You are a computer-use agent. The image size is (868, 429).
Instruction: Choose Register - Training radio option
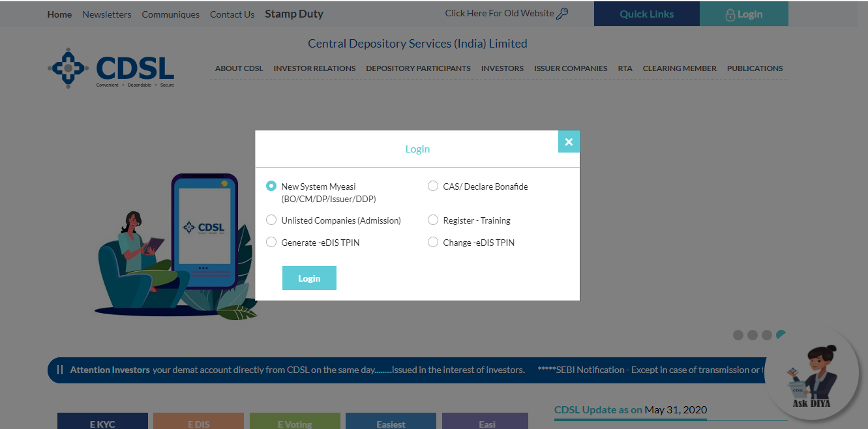click(x=433, y=220)
